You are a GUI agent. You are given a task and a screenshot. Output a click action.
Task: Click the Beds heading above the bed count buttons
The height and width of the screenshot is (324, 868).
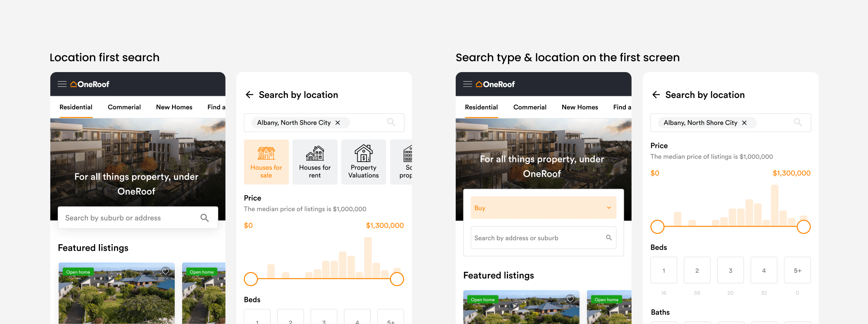659,248
